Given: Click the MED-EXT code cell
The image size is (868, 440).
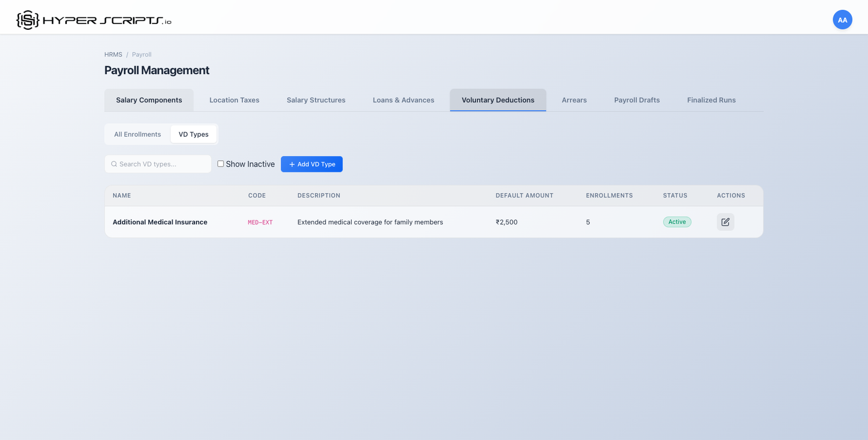Looking at the screenshot, I should [x=260, y=222].
